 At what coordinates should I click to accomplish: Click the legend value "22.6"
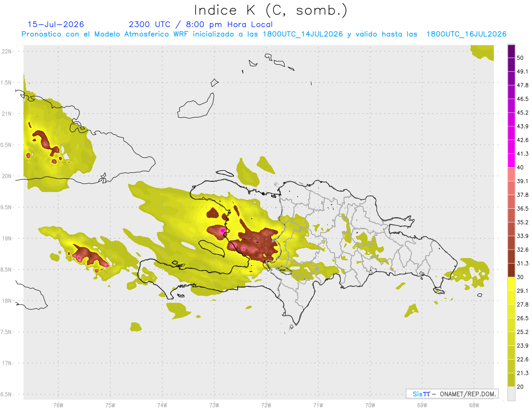tap(523, 359)
